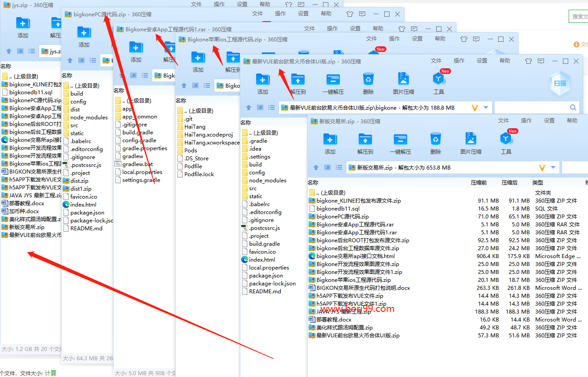Click 添加 icon in Bigkone安卓App window
Screen dimensions: 588x377
tap(136, 47)
